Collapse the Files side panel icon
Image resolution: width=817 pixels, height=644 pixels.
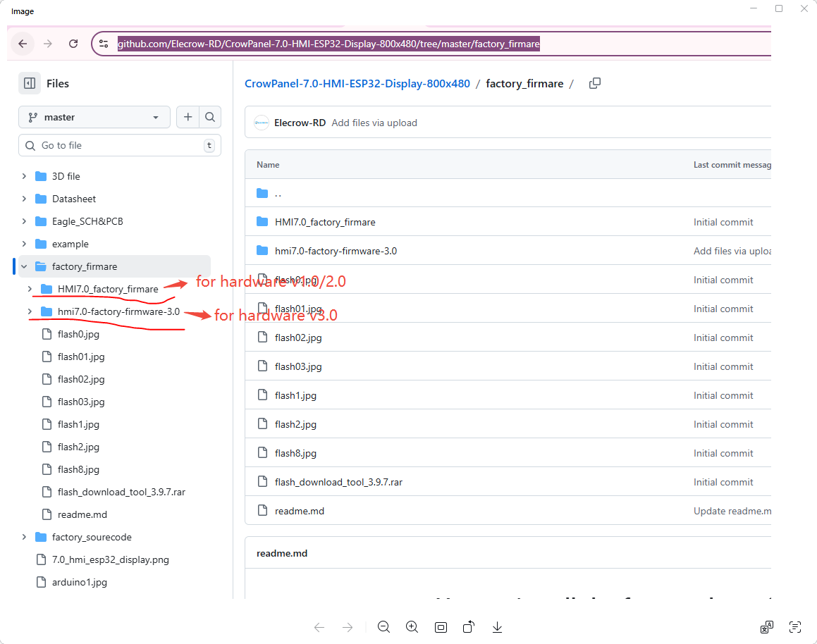click(x=30, y=83)
